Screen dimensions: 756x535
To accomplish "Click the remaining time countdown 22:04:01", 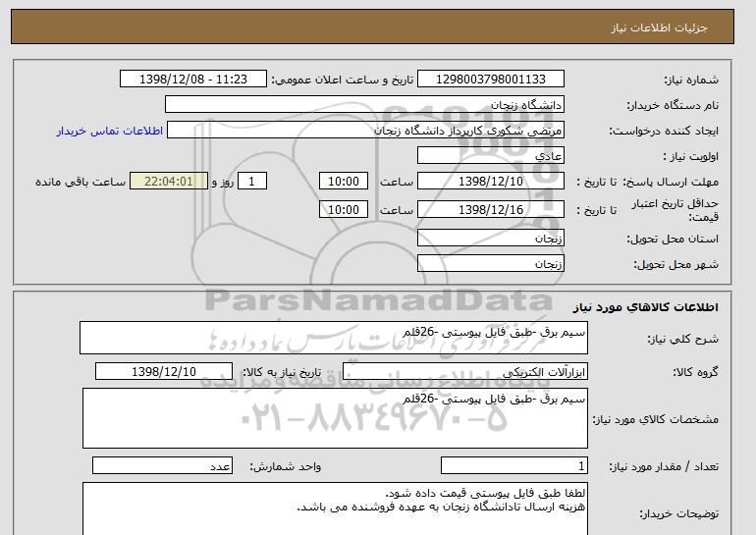I will tap(169, 182).
